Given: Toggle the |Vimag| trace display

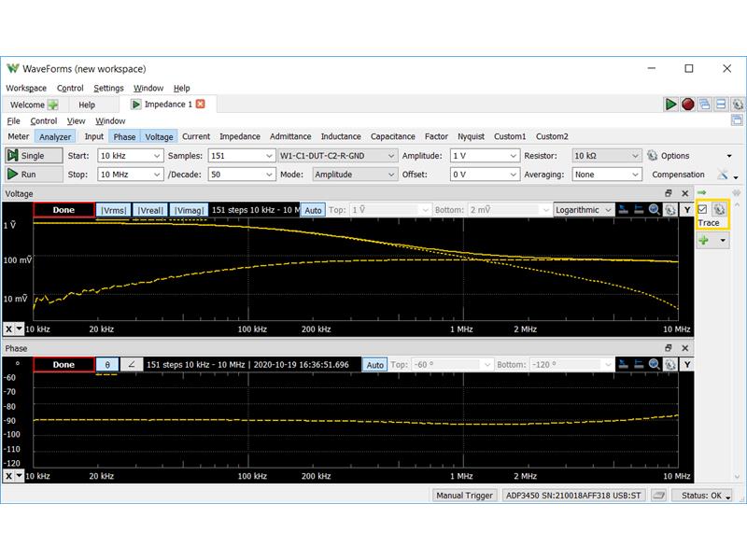Looking at the screenshot, I should pos(189,210).
